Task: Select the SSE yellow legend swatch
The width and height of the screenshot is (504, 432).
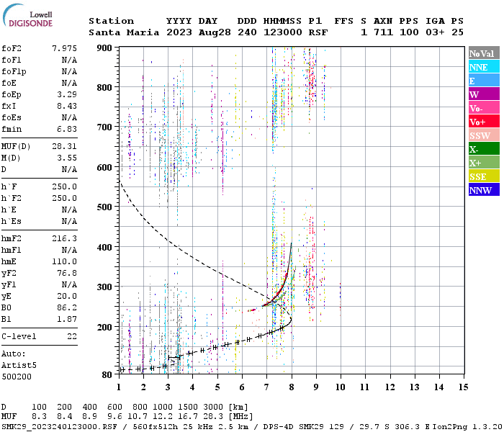Action: pos(484,176)
